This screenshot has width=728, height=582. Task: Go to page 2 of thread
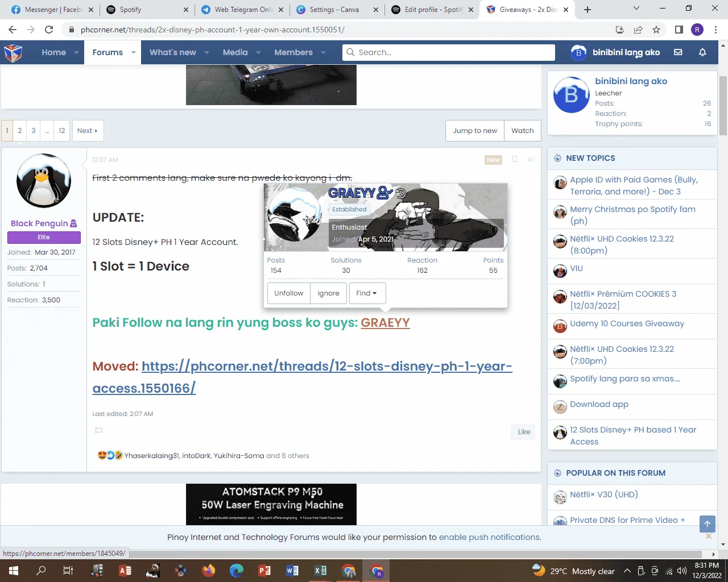[20, 131]
